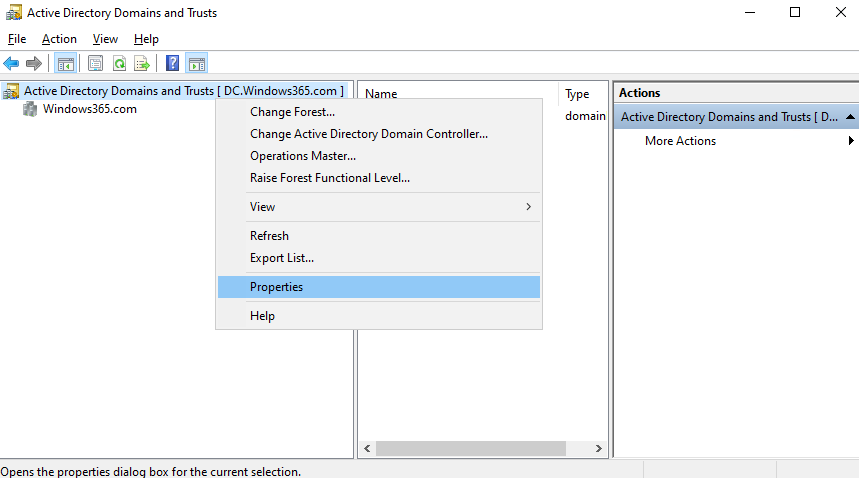Minimize the Active Directory window
The image size is (859, 478).
click(x=750, y=12)
